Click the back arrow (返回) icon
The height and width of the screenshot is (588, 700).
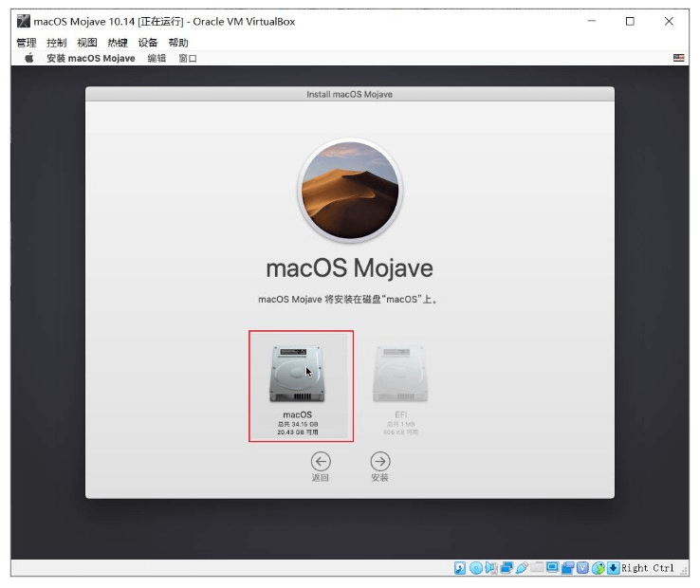point(321,461)
